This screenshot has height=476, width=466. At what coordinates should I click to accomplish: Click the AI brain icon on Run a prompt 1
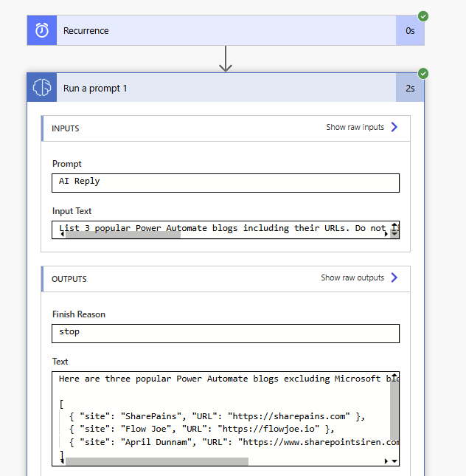click(x=42, y=88)
